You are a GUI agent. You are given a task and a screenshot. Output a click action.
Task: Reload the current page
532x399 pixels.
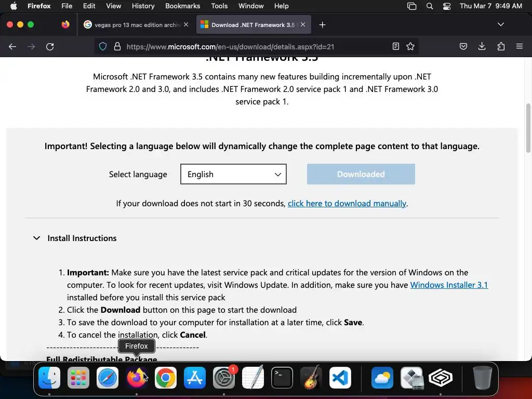tap(50, 46)
